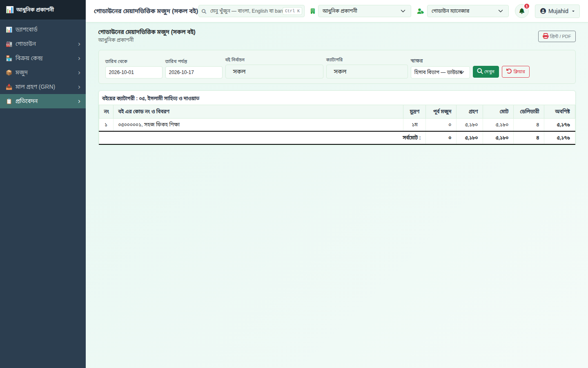Click the মুদ্রণ column header
This screenshot has height=368, width=588.
414,112
